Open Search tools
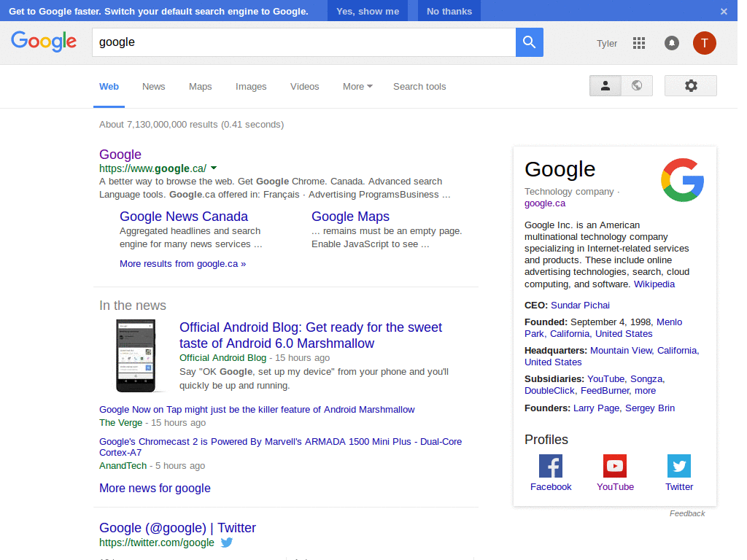Viewport: 747px width, 560px height. 419,87
